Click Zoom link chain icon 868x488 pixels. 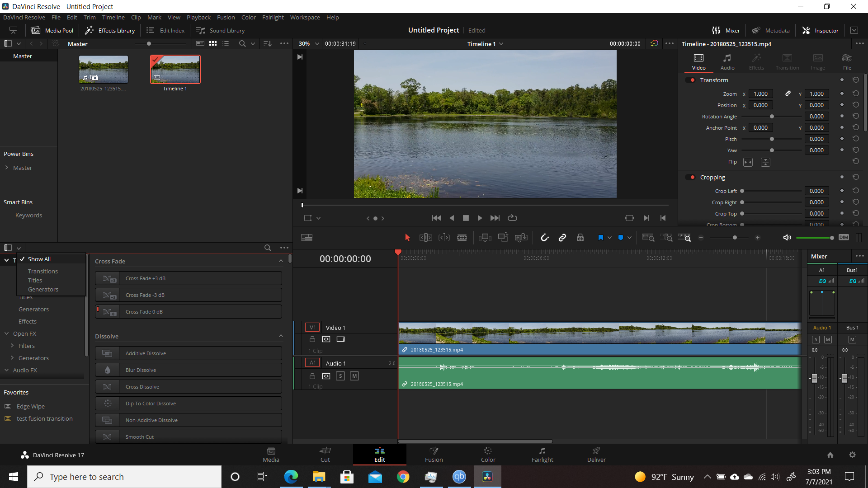(788, 94)
